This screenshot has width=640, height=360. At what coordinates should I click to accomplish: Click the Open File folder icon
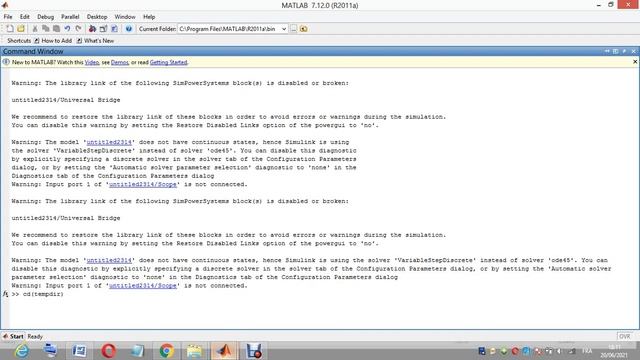tap(21, 29)
